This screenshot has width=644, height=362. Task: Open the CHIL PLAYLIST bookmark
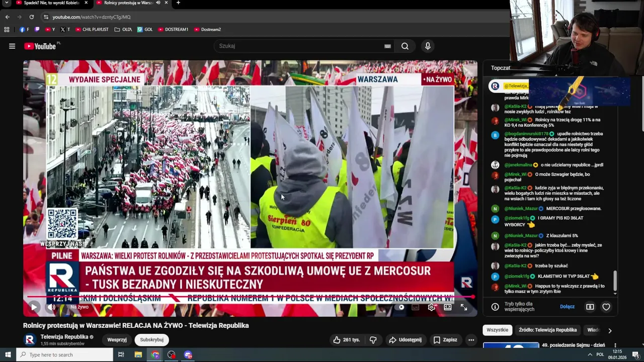pos(92,30)
